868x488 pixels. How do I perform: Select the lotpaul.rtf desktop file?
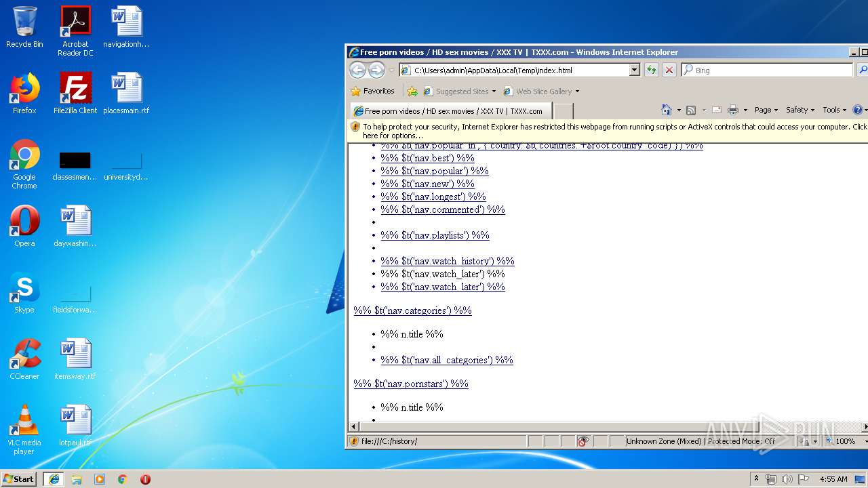(x=75, y=426)
